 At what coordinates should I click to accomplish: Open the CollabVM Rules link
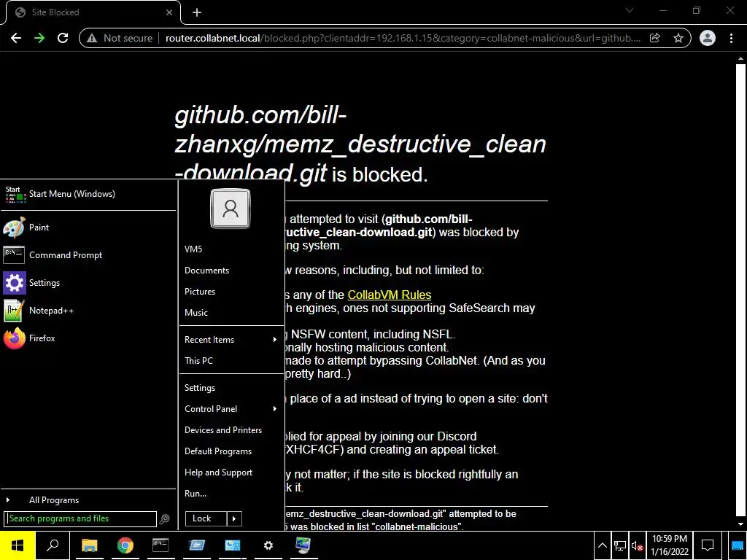(x=390, y=295)
